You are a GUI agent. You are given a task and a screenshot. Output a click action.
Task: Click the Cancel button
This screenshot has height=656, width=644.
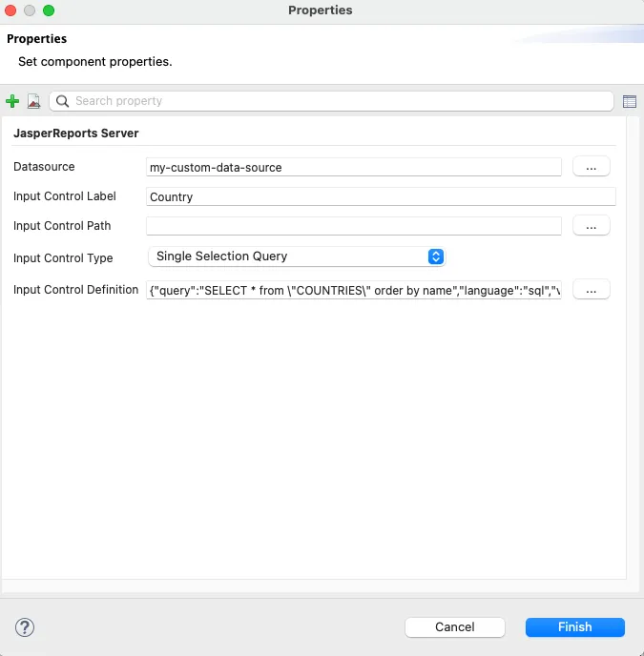click(455, 627)
